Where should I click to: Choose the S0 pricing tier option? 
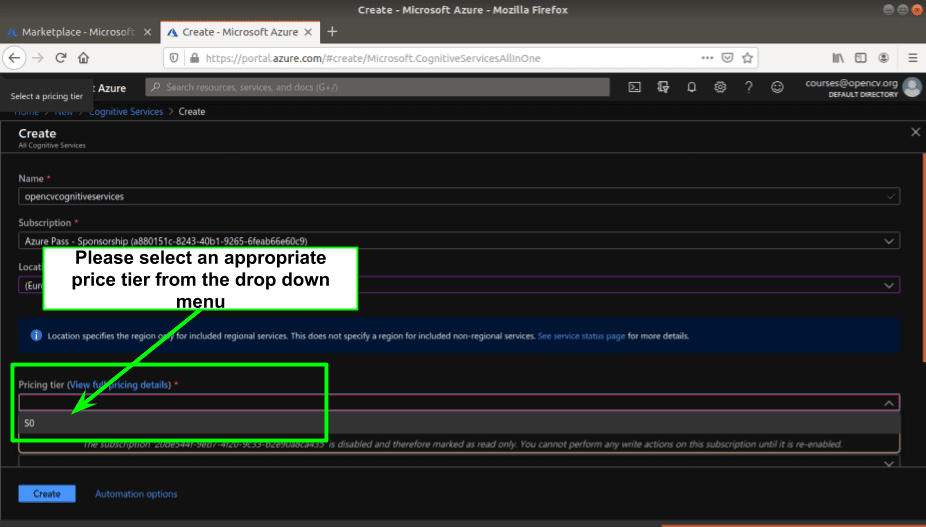[x=459, y=423]
